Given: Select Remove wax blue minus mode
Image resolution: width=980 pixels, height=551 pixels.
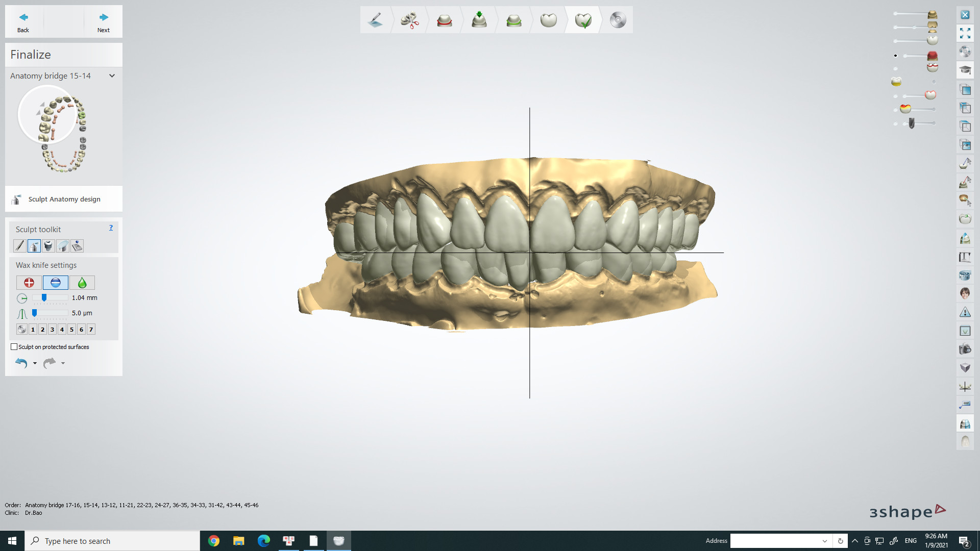Looking at the screenshot, I should coord(56,283).
